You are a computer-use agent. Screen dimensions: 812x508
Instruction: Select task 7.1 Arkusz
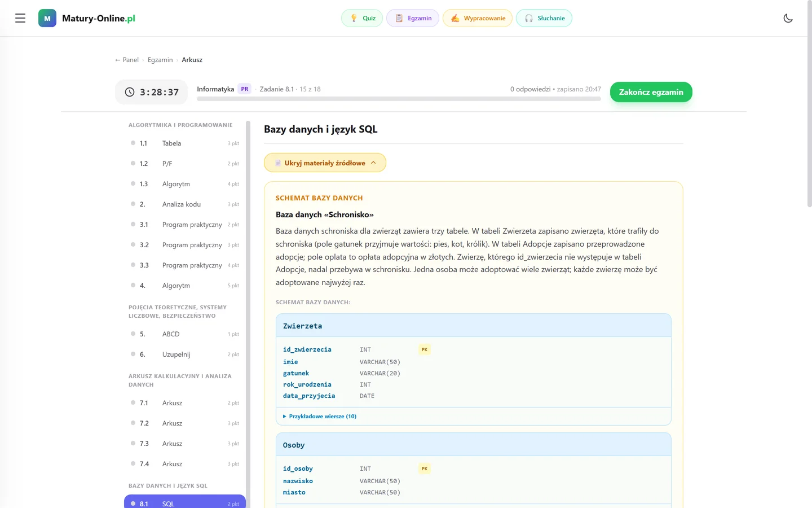pyautogui.click(x=185, y=403)
